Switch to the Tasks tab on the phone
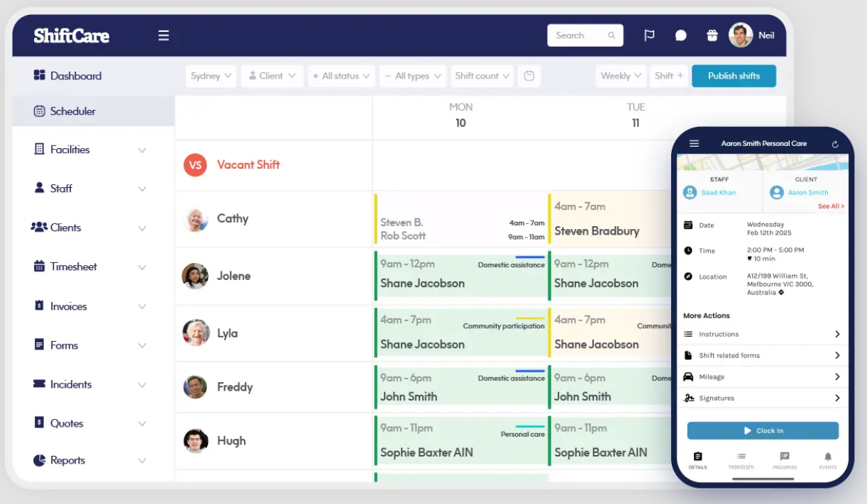The height and width of the screenshot is (504, 867). tap(741, 461)
